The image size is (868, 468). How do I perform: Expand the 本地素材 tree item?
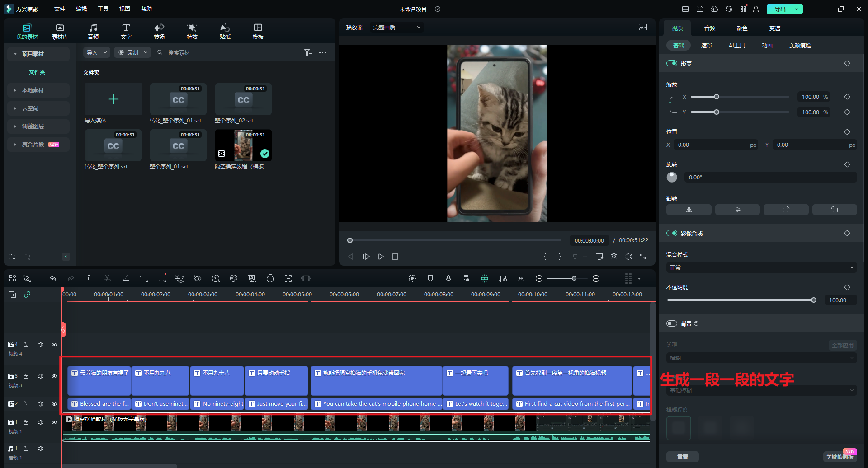(x=33, y=90)
